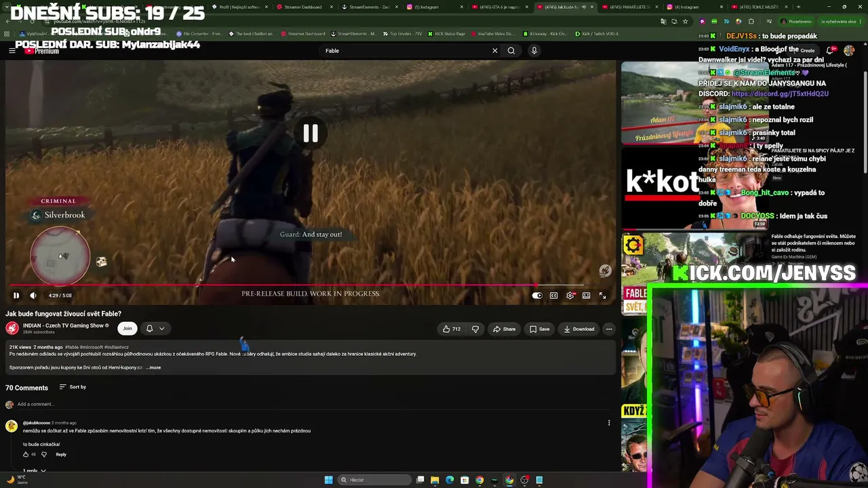Image resolution: width=868 pixels, height=488 pixels.
Task: Open Task View on the taskbar
Action: [420, 480]
